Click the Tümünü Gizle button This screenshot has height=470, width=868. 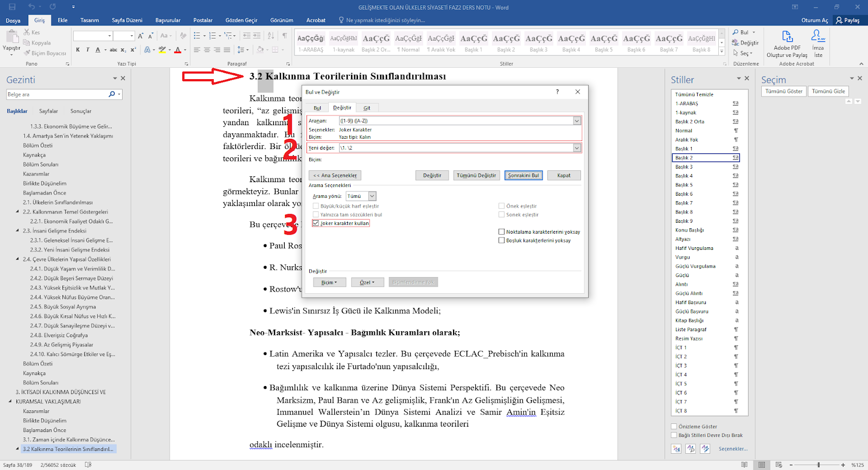click(828, 91)
